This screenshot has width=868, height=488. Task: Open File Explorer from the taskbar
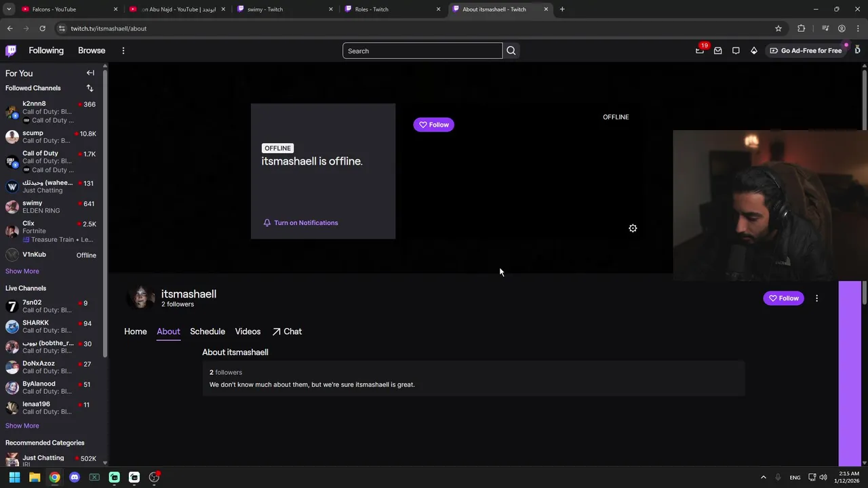click(35, 477)
